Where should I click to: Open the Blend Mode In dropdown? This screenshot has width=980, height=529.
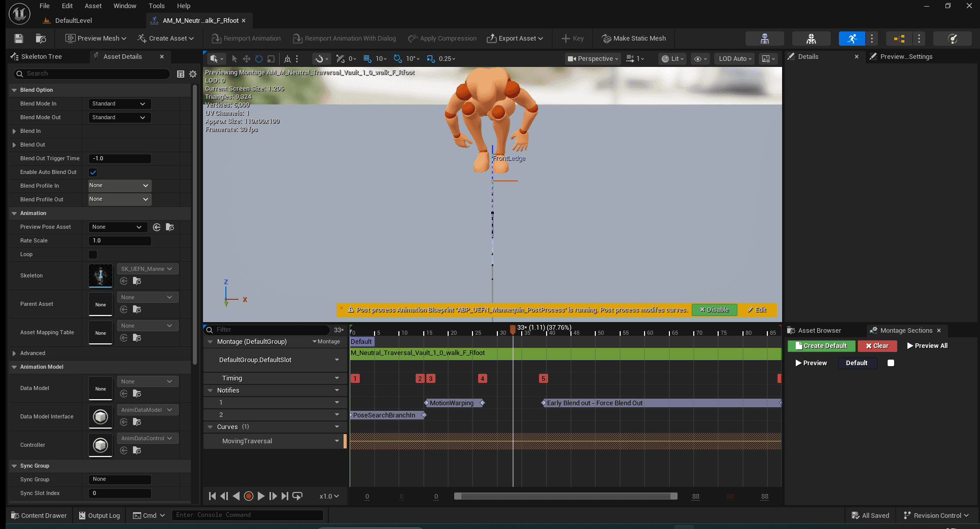point(120,104)
